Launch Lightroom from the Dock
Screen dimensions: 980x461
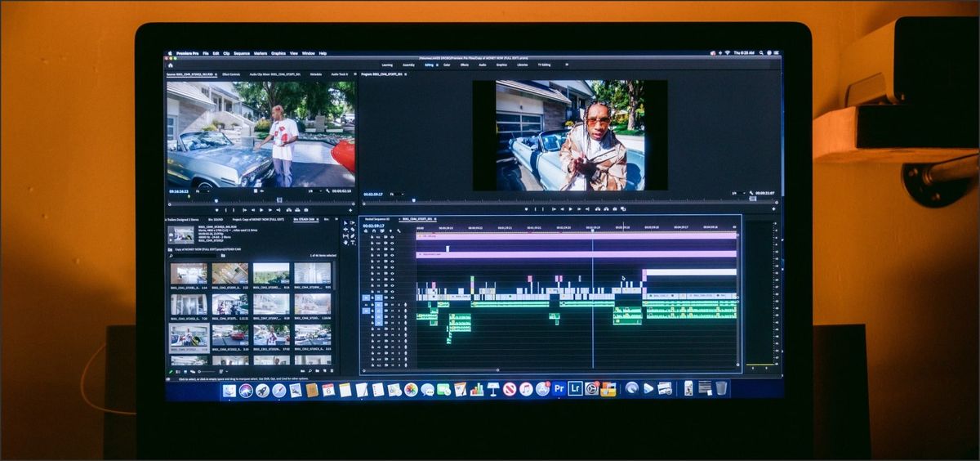(575, 389)
